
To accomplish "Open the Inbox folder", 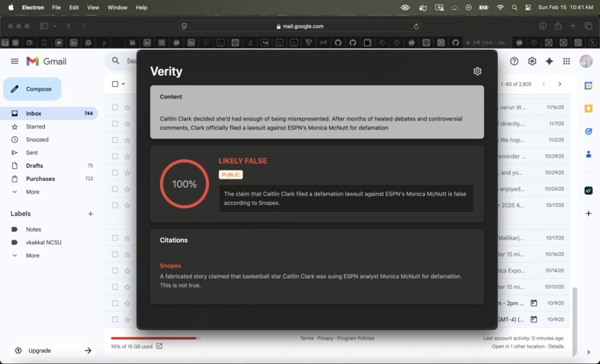I will pyautogui.click(x=49, y=113).
